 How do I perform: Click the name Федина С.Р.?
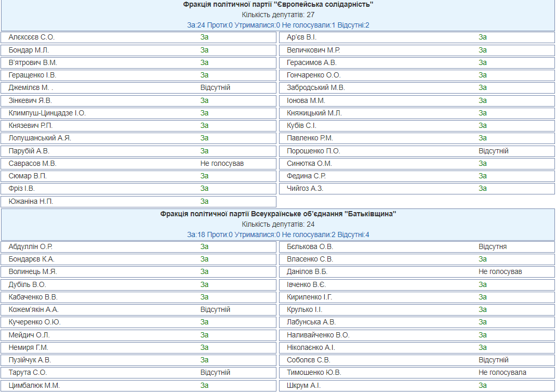(306, 176)
